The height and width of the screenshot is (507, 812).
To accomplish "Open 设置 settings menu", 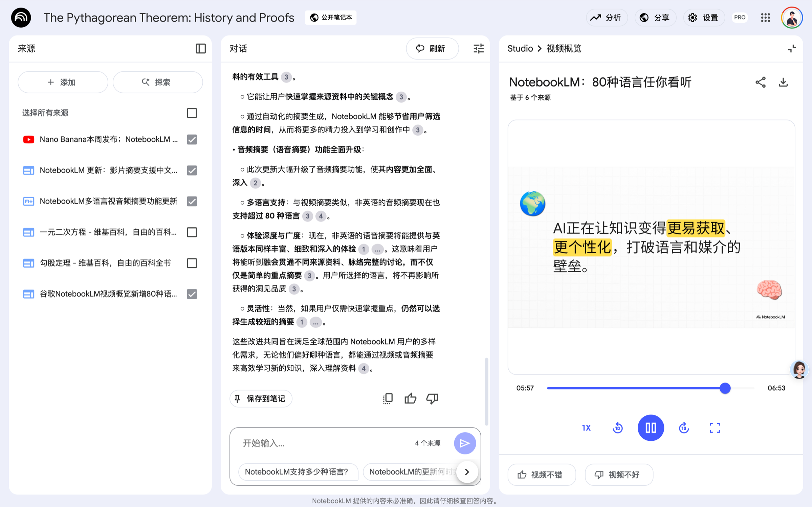I will pyautogui.click(x=704, y=18).
